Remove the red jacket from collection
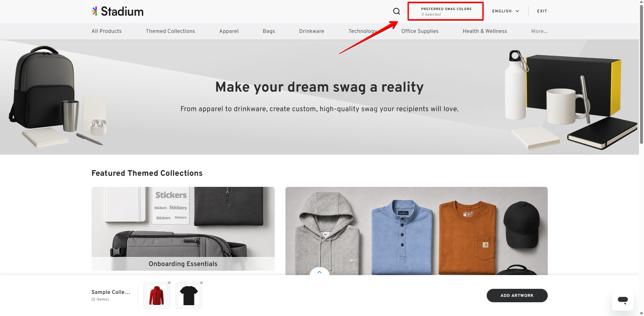Image resolution: width=644 pixels, height=316 pixels. click(x=169, y=283)
